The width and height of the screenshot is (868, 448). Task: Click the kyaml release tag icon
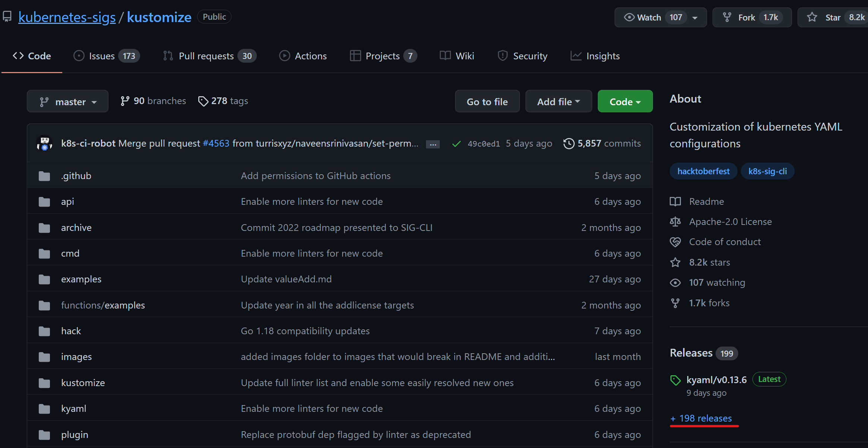(675, 380)
